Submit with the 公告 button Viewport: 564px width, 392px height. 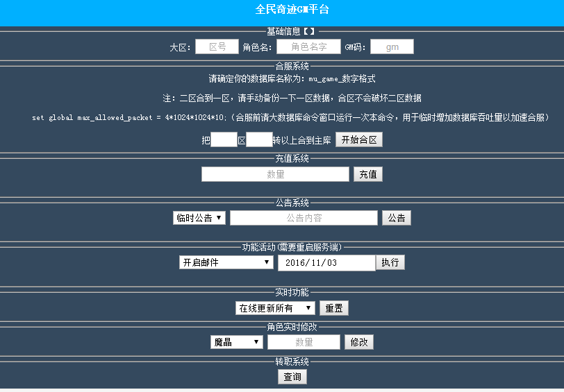[396, 218]
